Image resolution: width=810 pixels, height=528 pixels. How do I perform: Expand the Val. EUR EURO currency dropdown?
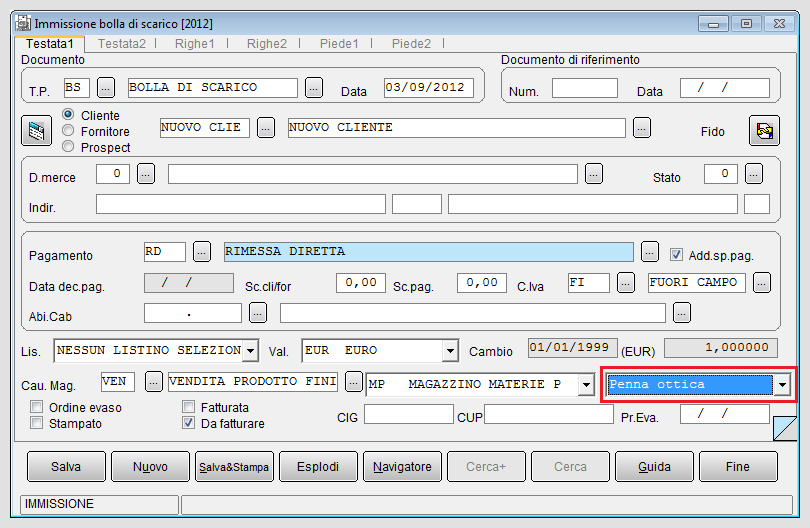tap(450, 351)
